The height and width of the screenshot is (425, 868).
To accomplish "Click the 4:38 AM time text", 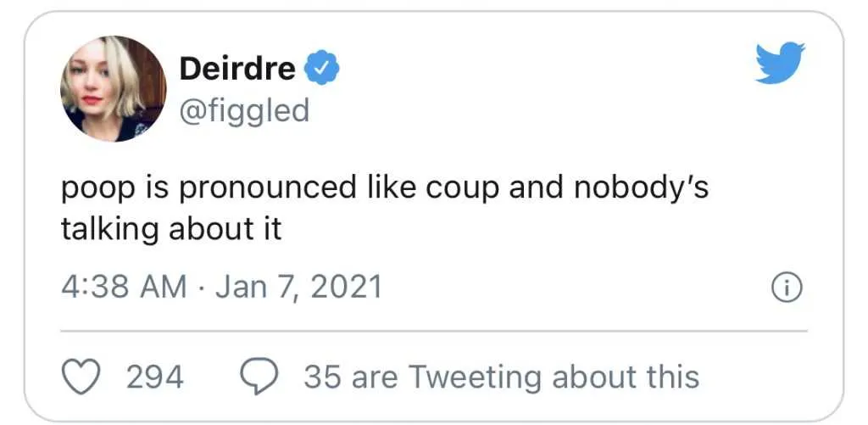I will tap(124, 288).
